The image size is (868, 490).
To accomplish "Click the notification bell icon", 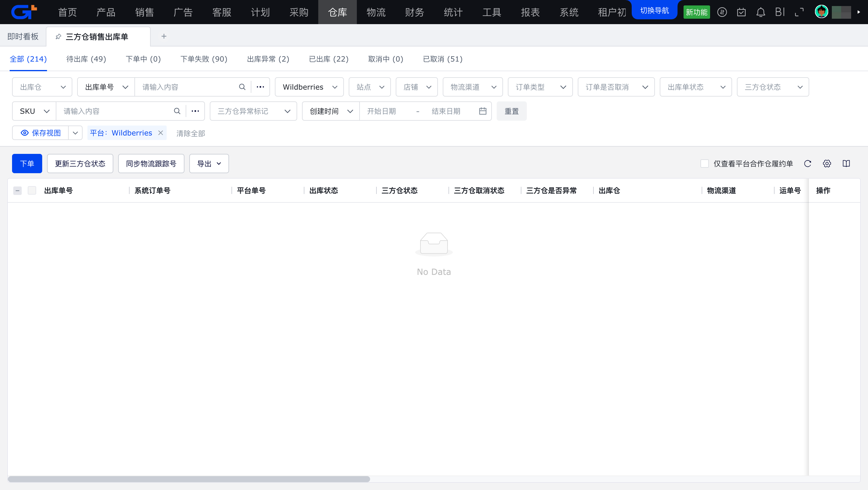I will tap(760, 12).
